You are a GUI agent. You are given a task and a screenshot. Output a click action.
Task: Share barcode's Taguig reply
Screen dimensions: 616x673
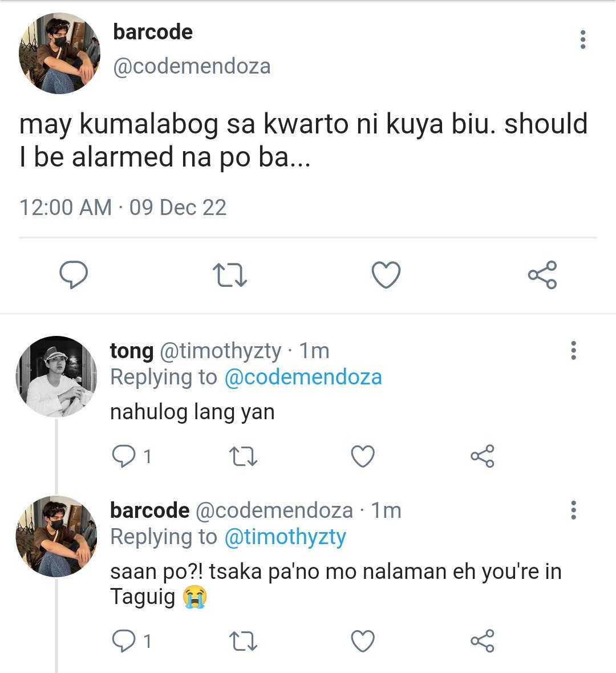pos(483,641)
